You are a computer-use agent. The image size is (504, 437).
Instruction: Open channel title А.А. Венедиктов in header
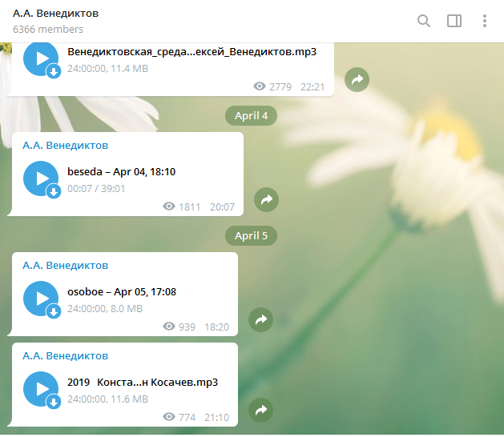click(55, 14)
